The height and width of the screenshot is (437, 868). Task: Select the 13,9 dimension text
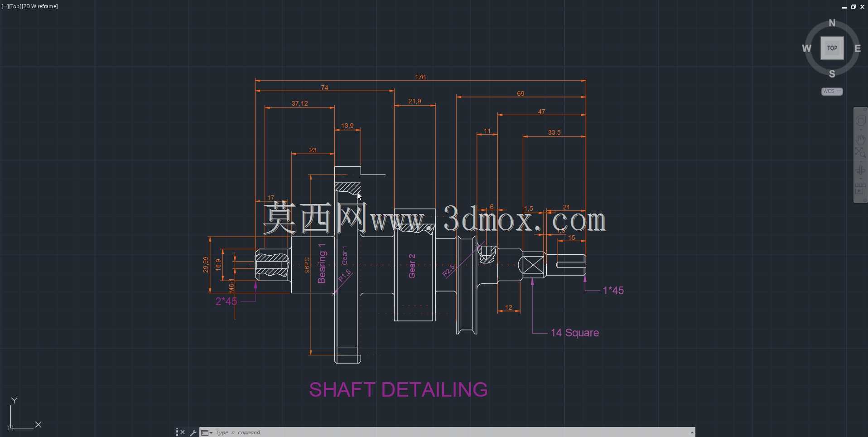(x=347, y=126)
